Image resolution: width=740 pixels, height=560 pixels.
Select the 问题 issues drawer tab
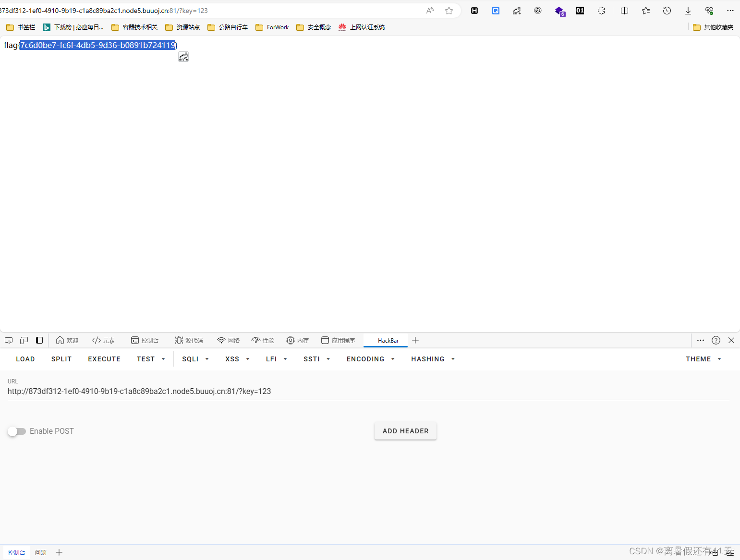41,552
